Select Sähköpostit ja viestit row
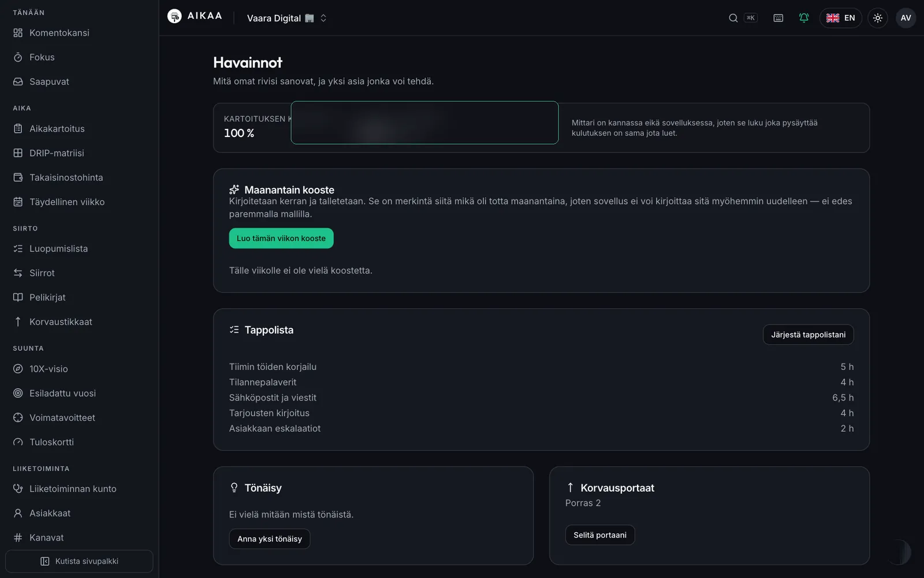This screenshot has height=578, width=924. 541,398
